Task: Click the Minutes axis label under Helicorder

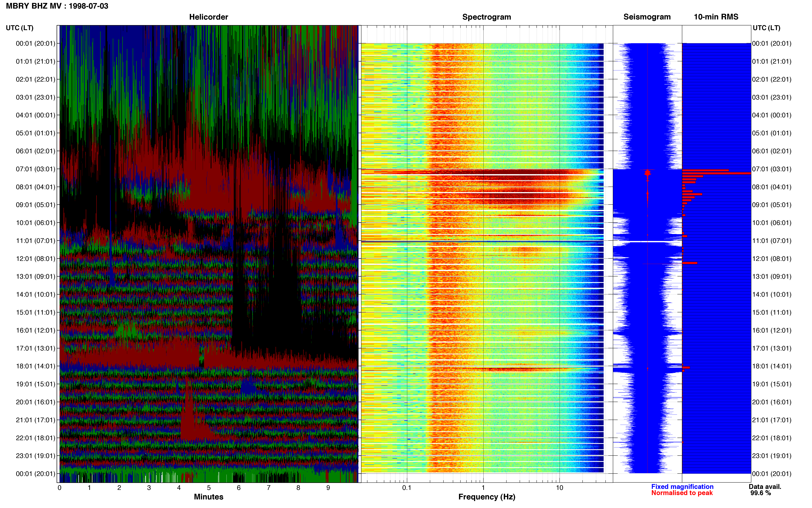Action: (x=209, y=497)
